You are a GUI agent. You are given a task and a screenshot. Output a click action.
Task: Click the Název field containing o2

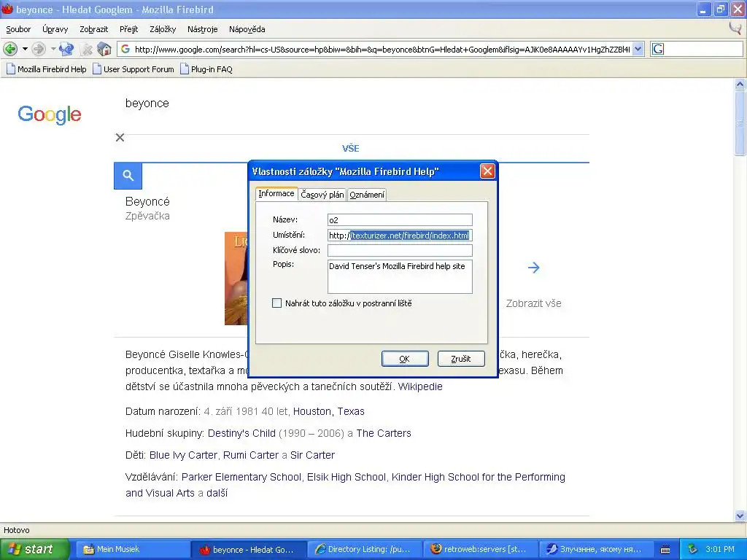[x=400, y=220]
